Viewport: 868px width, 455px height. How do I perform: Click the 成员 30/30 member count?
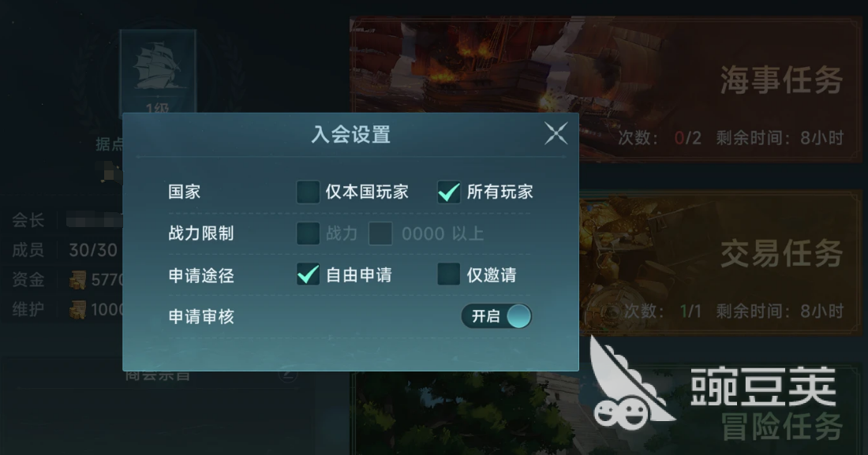[93, 250]
